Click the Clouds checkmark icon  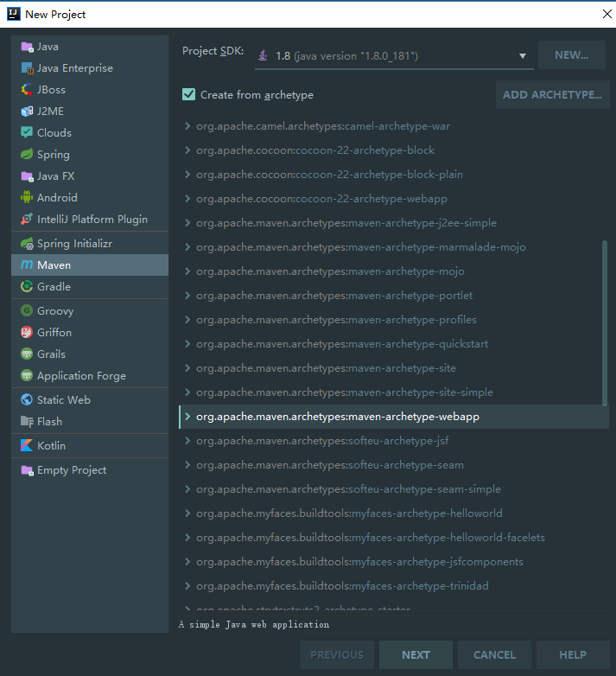27,133
